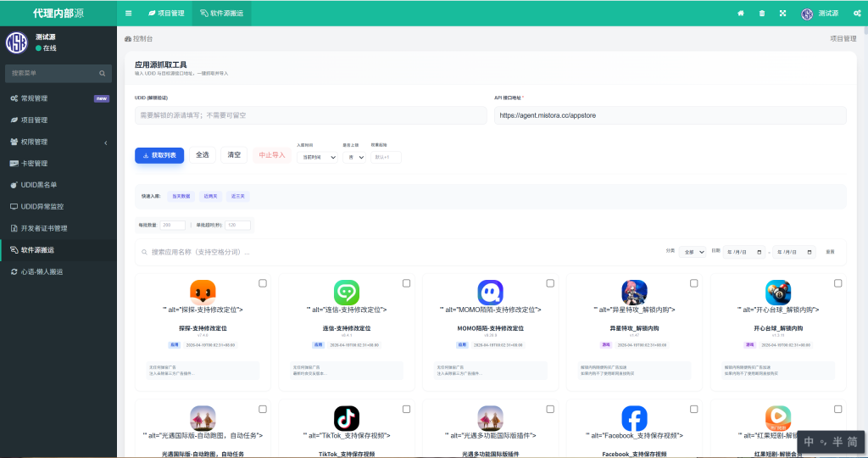Click the 开心台球 8-ball icon
868x458 pixels.
pyautogui.click(x=778, y=292)
